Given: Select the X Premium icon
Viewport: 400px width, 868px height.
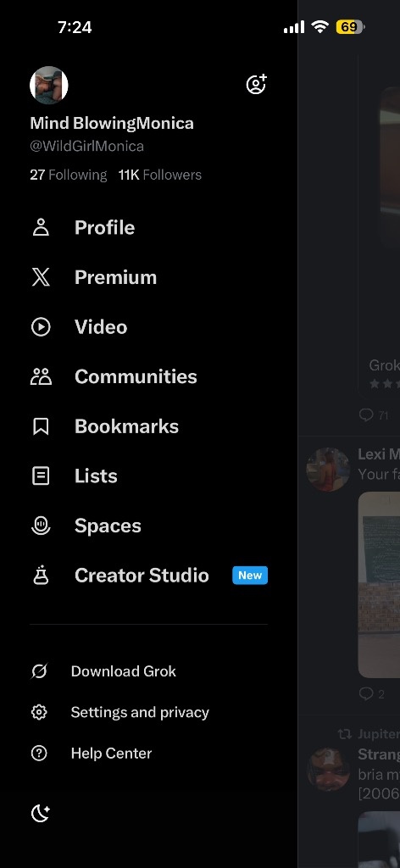Looking at the screenshot, I should [41, 277].
